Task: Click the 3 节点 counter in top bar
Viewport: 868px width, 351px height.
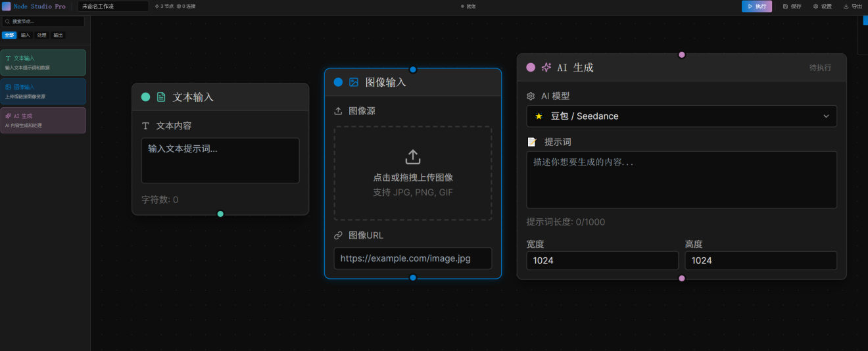Action: [164, 6]
